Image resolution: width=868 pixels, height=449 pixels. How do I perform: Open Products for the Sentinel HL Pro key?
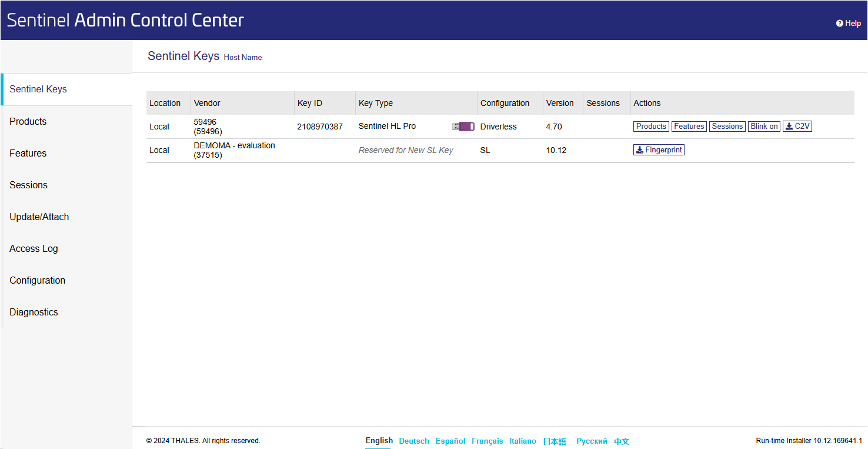(x=651, y=127)
